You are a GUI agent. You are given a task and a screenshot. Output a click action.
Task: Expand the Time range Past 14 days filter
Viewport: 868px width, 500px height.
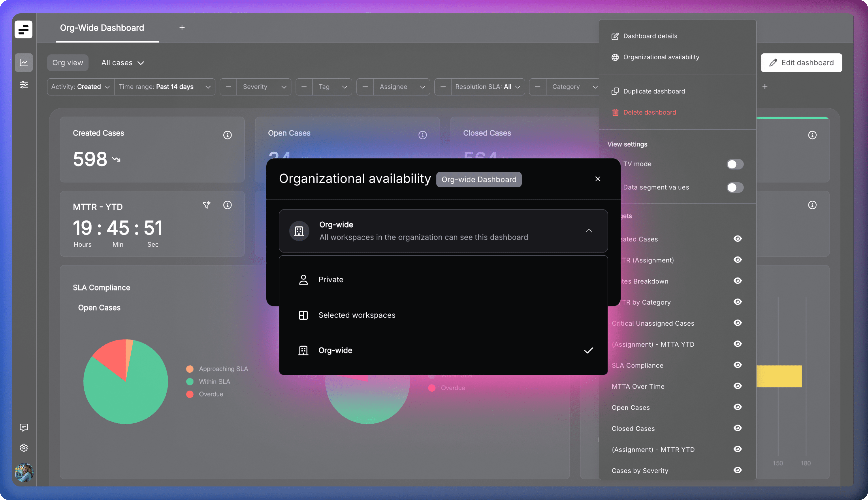164,87
